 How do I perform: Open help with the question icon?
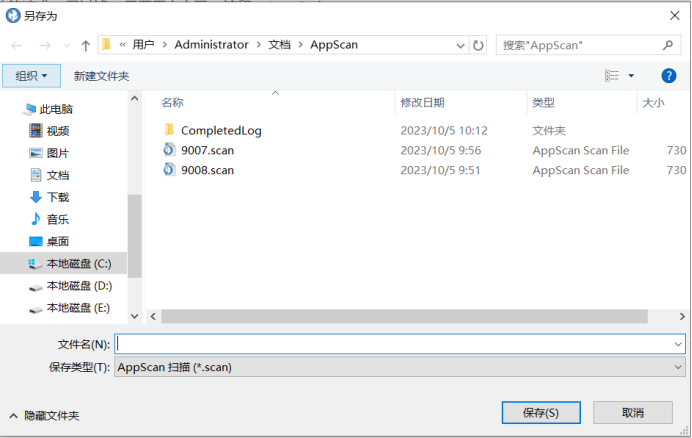click(669, 76)
